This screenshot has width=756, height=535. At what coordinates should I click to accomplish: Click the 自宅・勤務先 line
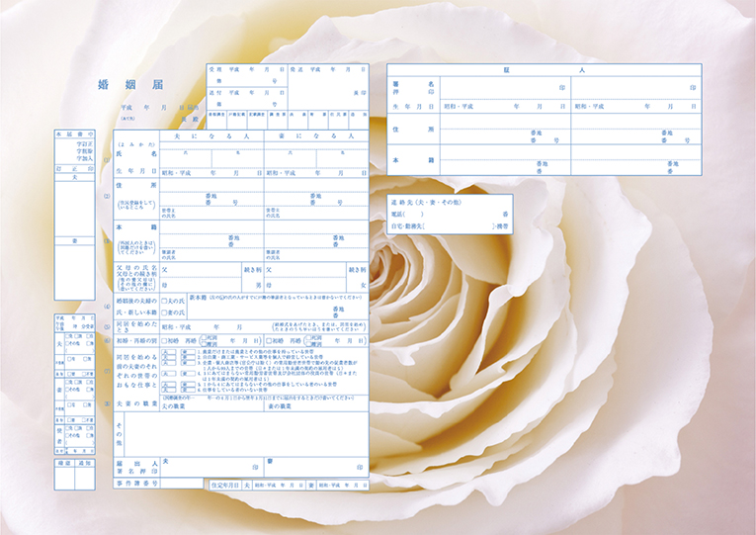(x=450, y=225)
